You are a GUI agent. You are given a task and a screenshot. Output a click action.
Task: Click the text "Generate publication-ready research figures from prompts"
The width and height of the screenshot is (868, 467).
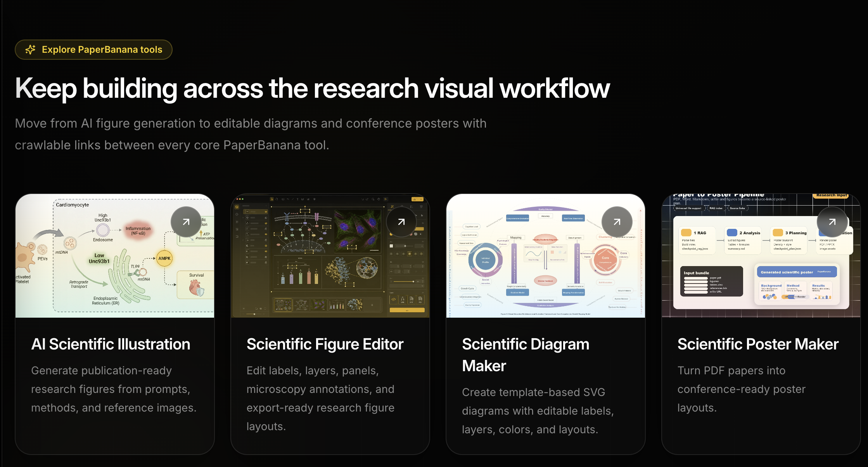tap(114, 389)
